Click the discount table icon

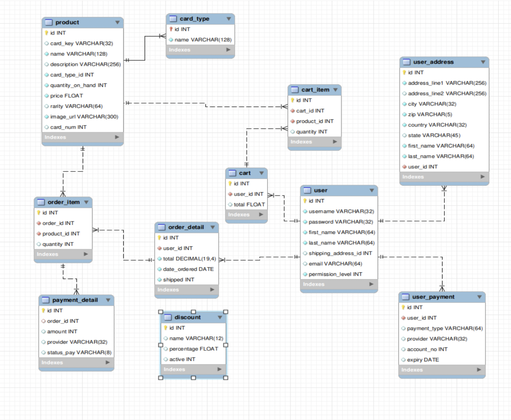tap(168, 318)
